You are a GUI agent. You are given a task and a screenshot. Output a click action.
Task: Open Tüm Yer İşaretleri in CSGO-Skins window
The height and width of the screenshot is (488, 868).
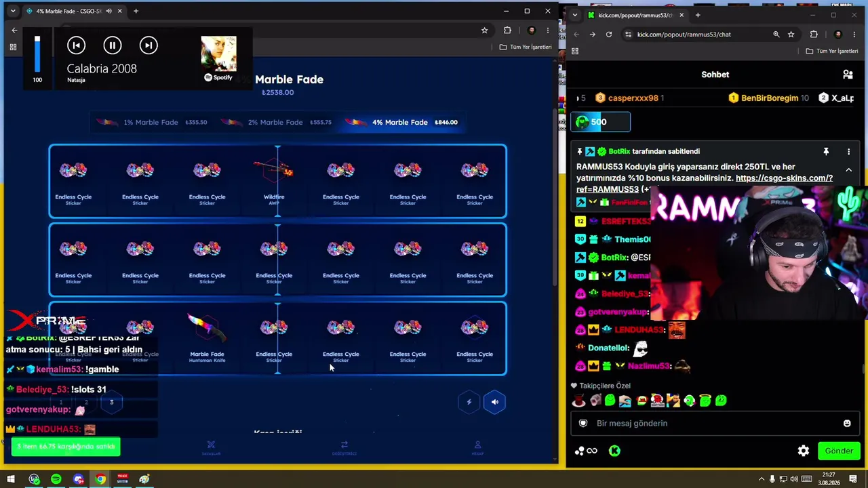pos(526,47)
